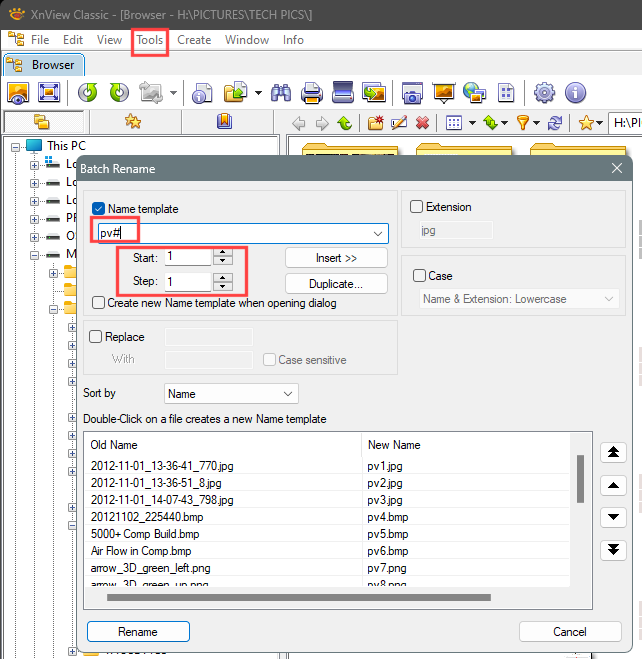The image size is (642, 659).
Task: Move selected file to top of list
Action: (613, 453)
